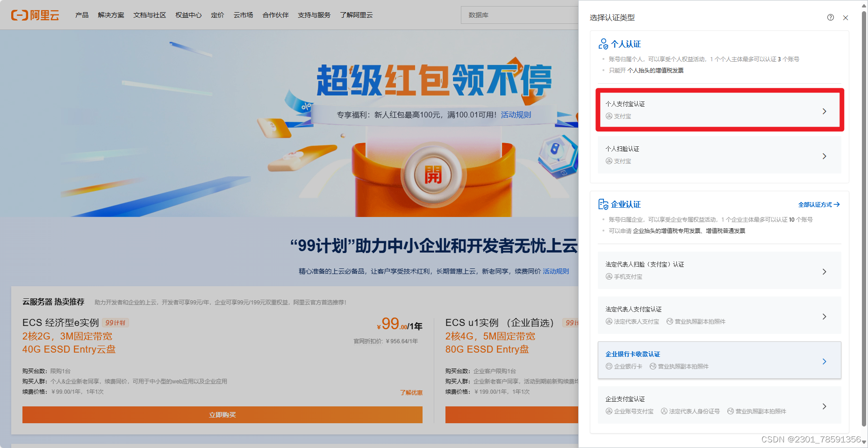This screenshot has width=868, height=448.
Task: Open the 权益中心 menu
Action: [188, 15]
